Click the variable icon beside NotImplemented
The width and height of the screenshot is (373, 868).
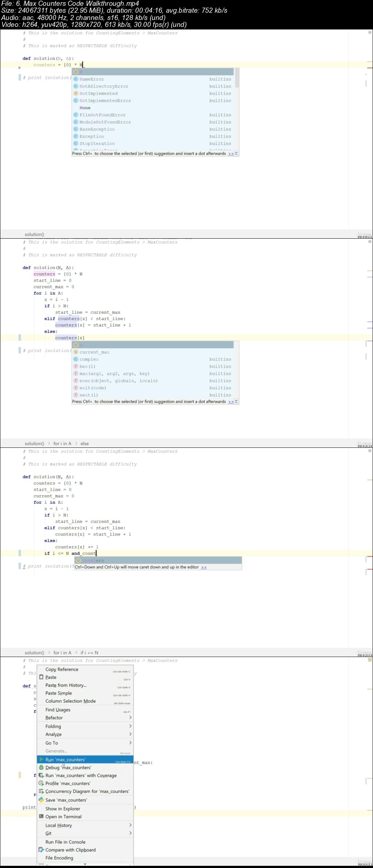(76, 93)
